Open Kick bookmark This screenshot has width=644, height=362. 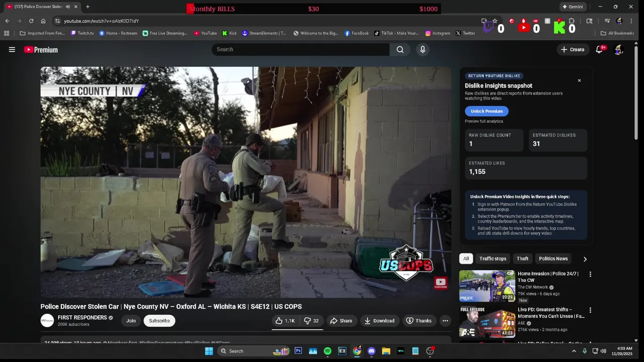(229, 33)
